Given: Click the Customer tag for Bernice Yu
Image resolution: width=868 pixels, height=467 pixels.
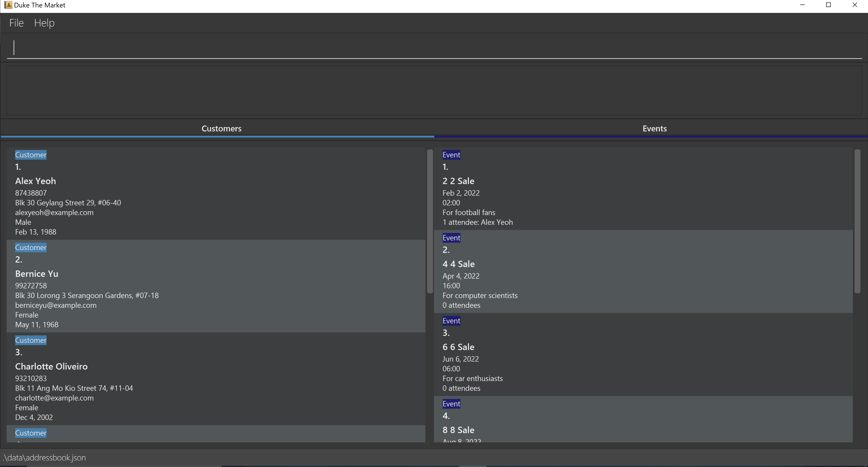Looking at the screenshot, I should (31, 247).
